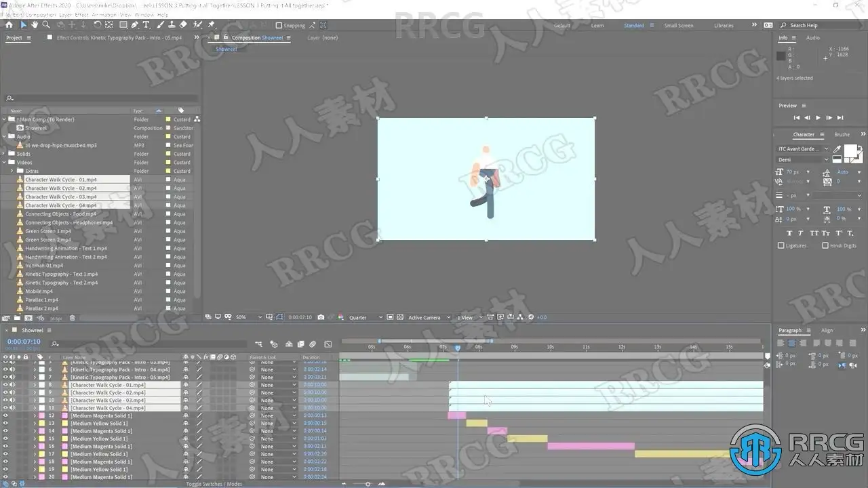Open the Quarter resolution dropdown
This screenshot has width=868, height=488.
click(366, 317)
